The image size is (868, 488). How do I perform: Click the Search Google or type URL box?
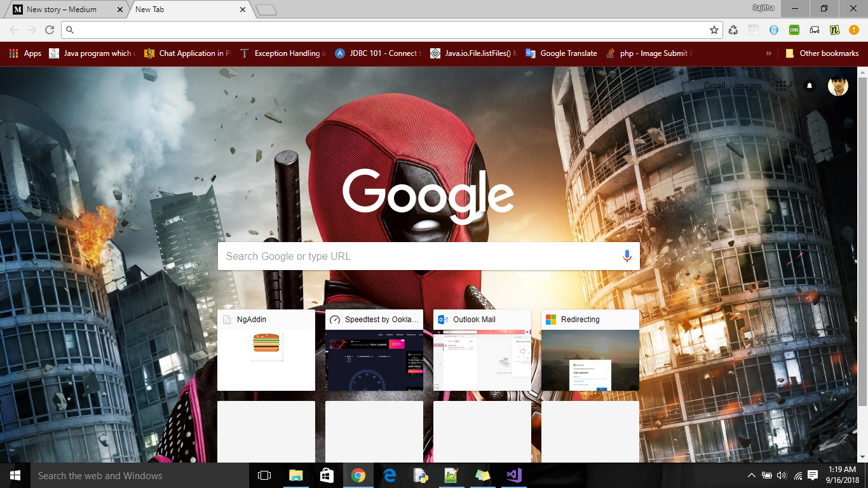point(429,256)
